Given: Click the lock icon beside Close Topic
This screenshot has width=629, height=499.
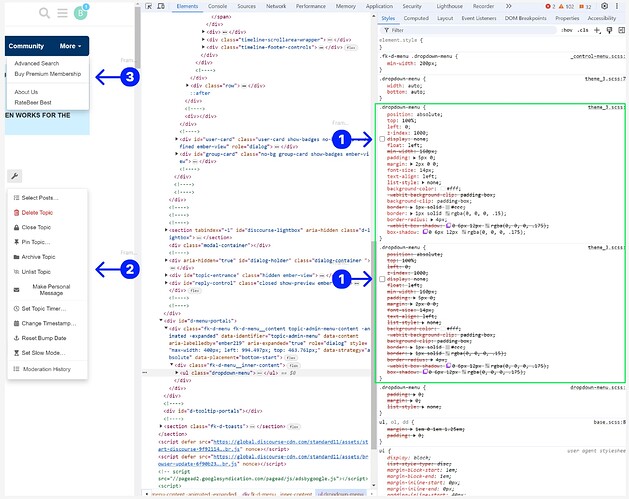Looking at the screenshot, I should click(16, 227).
